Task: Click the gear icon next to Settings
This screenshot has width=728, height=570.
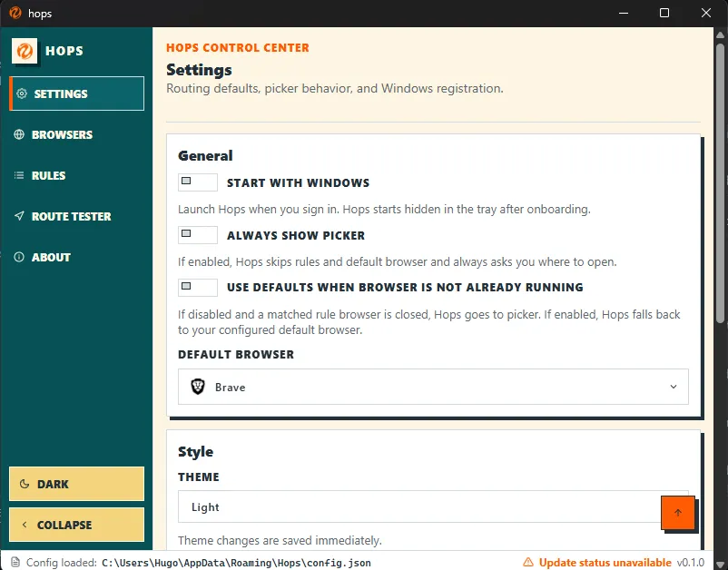Action: tap(22, 93)
